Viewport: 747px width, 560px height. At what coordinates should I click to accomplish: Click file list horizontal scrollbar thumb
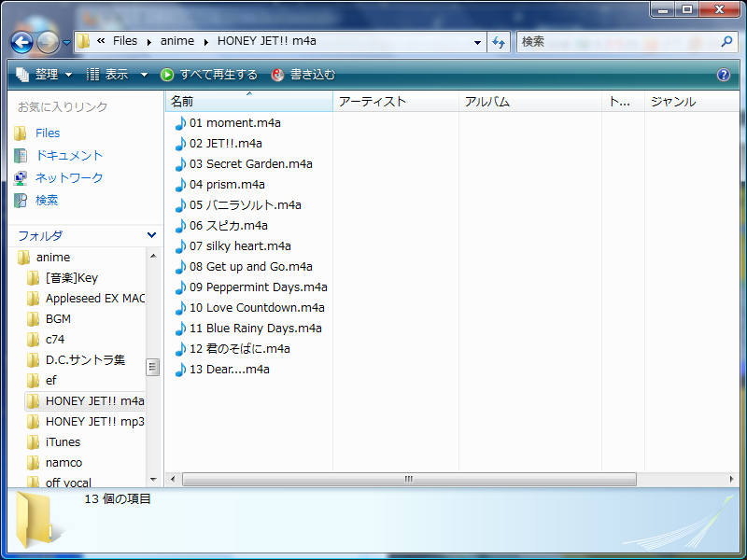409,479
